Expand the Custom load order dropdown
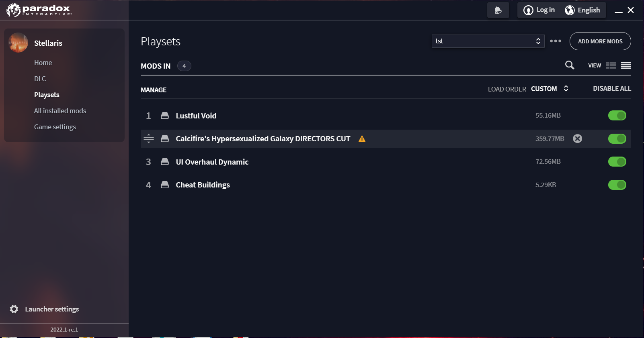 point(550,89)
